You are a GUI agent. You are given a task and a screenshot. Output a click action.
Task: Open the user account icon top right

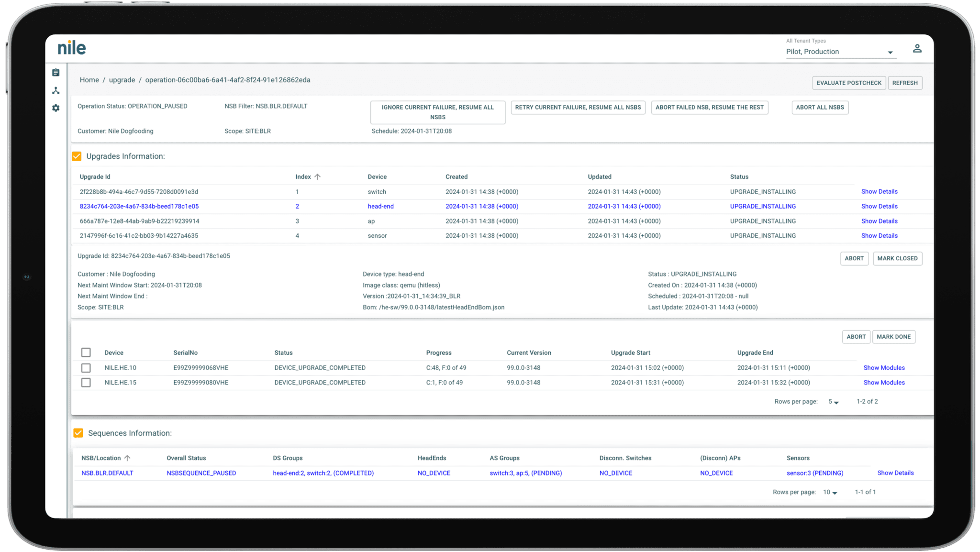pyautogui.click(x=917, y=48)
